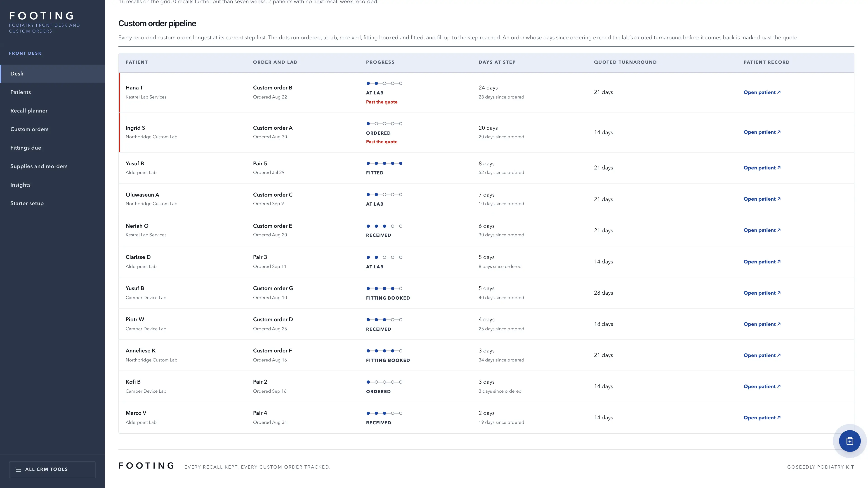Click the Footing logo in the sidebar

[x=42, y=16]
